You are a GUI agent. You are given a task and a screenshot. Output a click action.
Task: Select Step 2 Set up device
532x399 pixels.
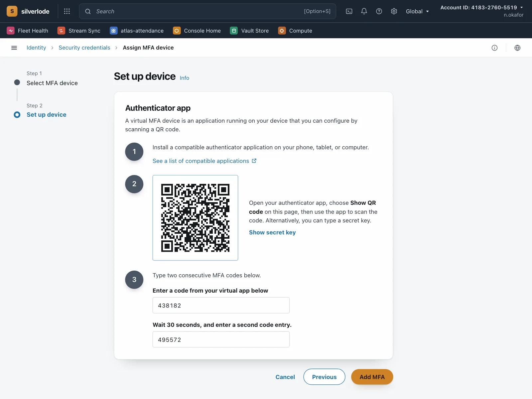coord(47,115)
